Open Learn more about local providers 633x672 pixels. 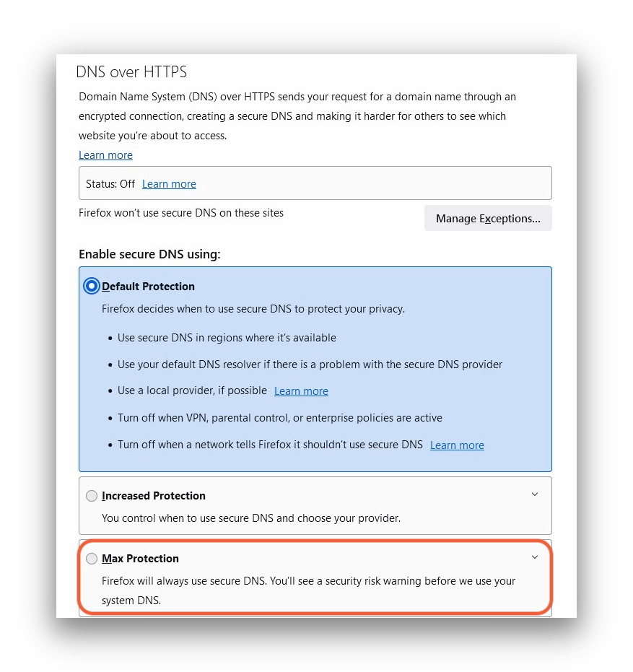pos(301,390)
